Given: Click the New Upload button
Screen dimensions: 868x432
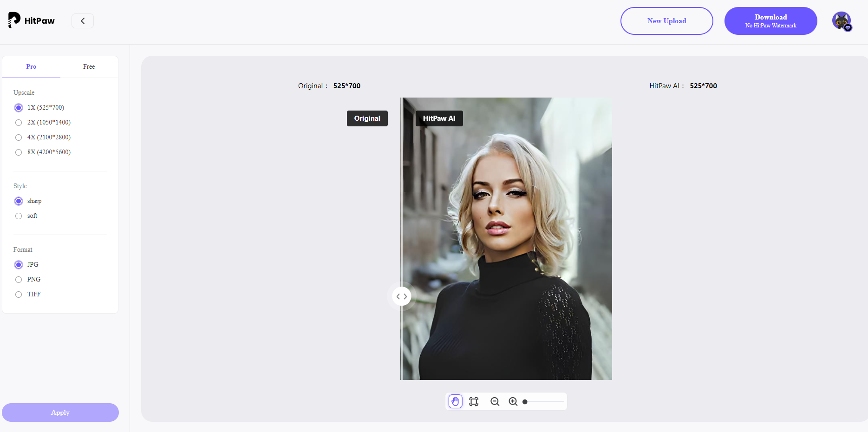Looking at the screenshot, I should tap(666, 21).
